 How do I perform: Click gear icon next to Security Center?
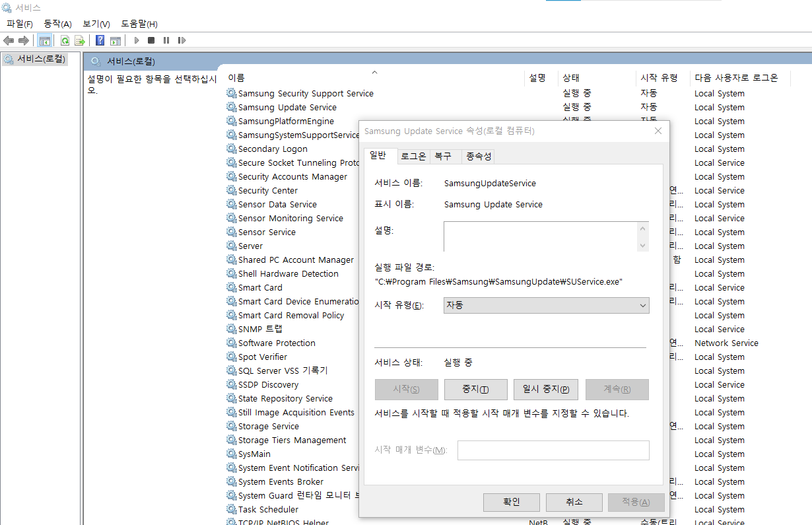232,190
